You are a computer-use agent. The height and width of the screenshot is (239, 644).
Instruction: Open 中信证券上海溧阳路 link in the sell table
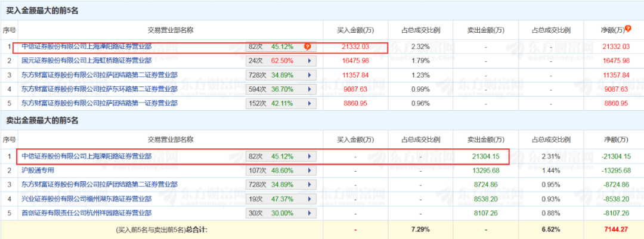coord(86,156)
